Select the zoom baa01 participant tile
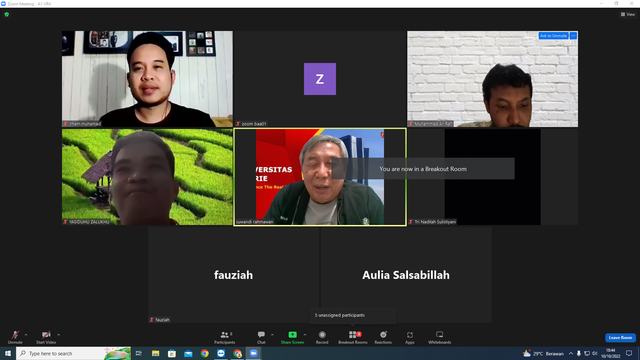640x360 pixels. click(x=320, y=79)
